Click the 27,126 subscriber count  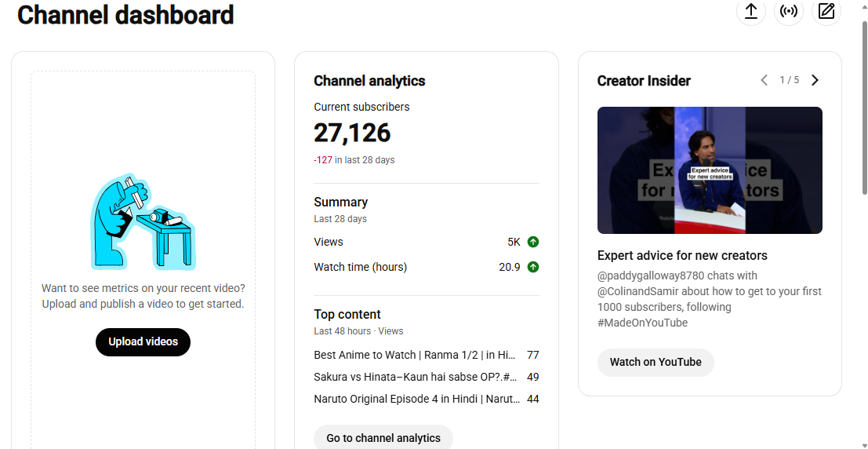pos(352,133)
